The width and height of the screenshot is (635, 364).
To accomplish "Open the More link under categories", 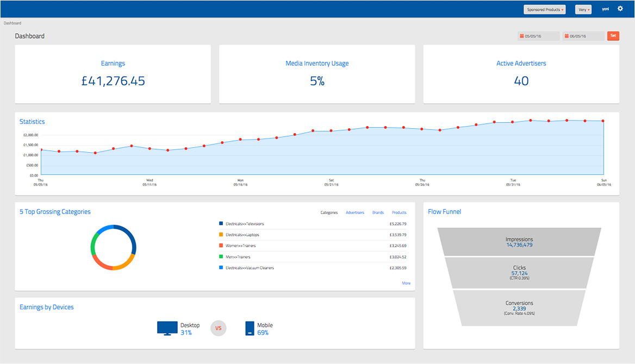I will point(406,284).
